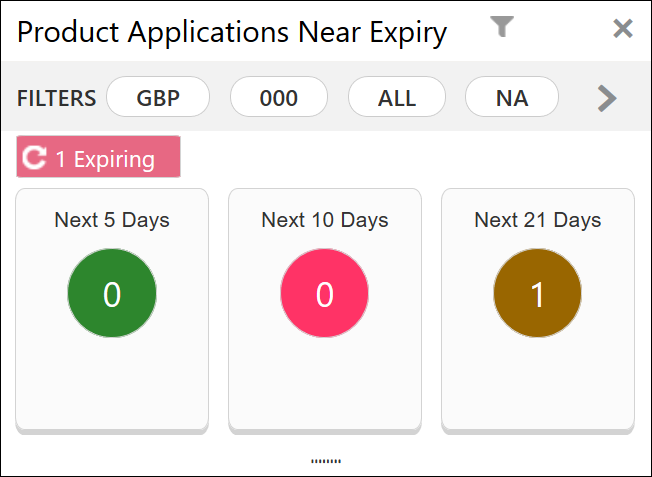Pick the NA filter chip
Viewport: 652px width, 477px height.
click(x=512, y=97)
